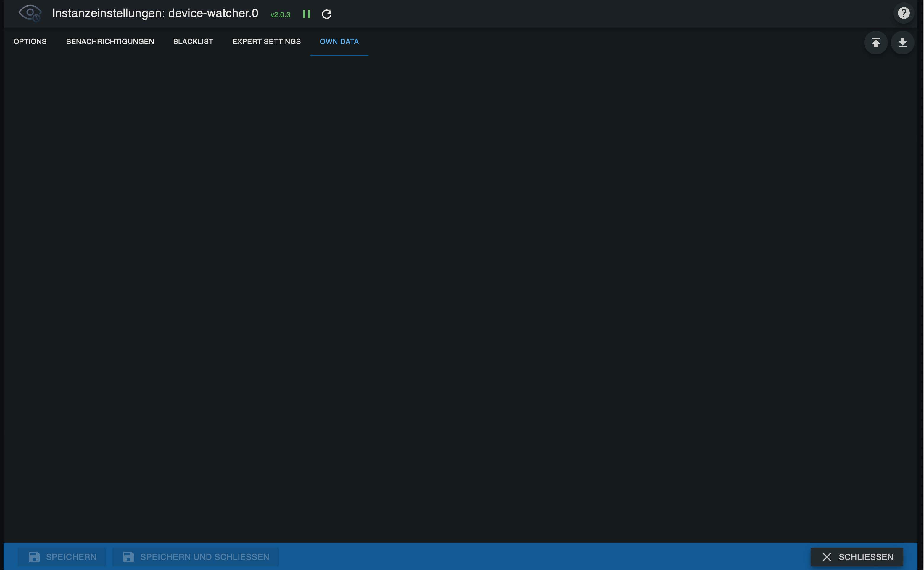
Task: Click the save disk icon on SPEICHERN
Action: 34,556
